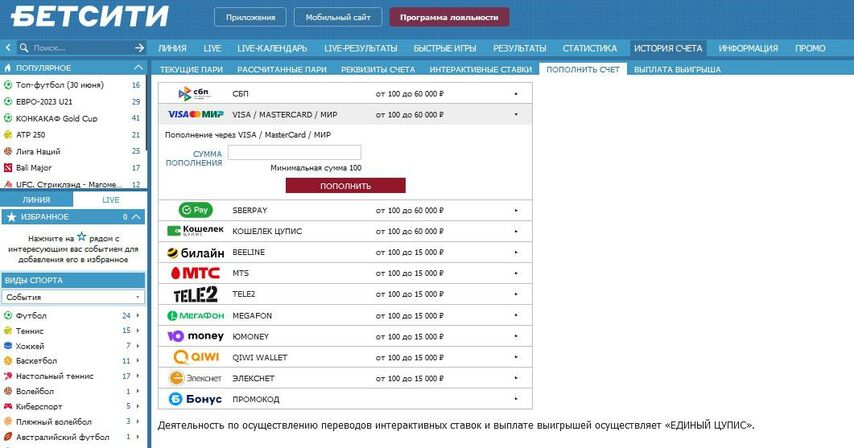Screen dimensions: 854x448
Task: Select the ЛИНИЯ sidebar tab
Action: [x=36, y=200]
